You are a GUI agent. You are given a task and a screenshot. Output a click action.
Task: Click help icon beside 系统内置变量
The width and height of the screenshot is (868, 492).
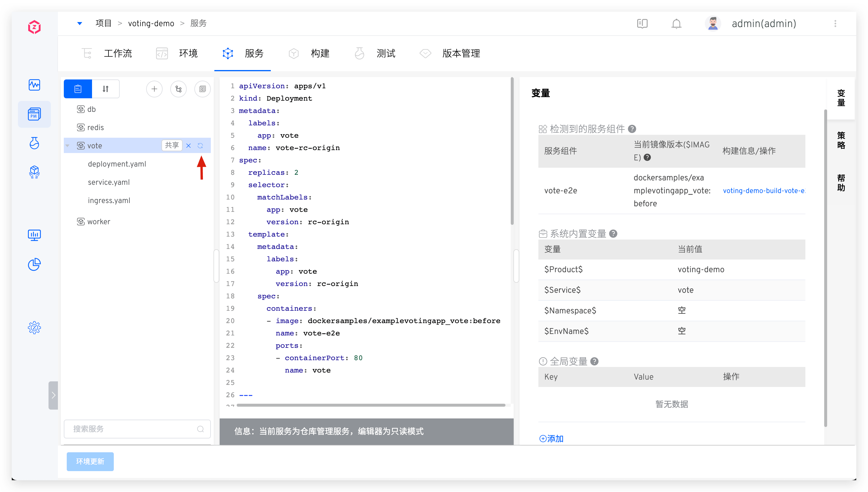pos(613,234)
